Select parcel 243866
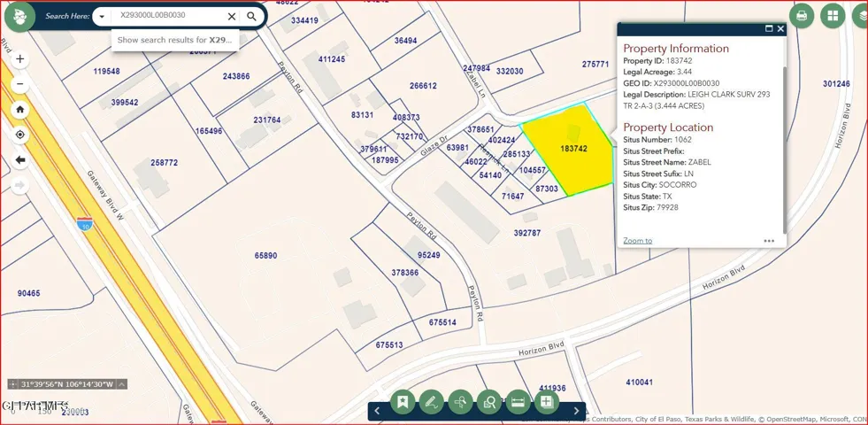The width and height of the screenshot is (868, 425). (236, 76)
